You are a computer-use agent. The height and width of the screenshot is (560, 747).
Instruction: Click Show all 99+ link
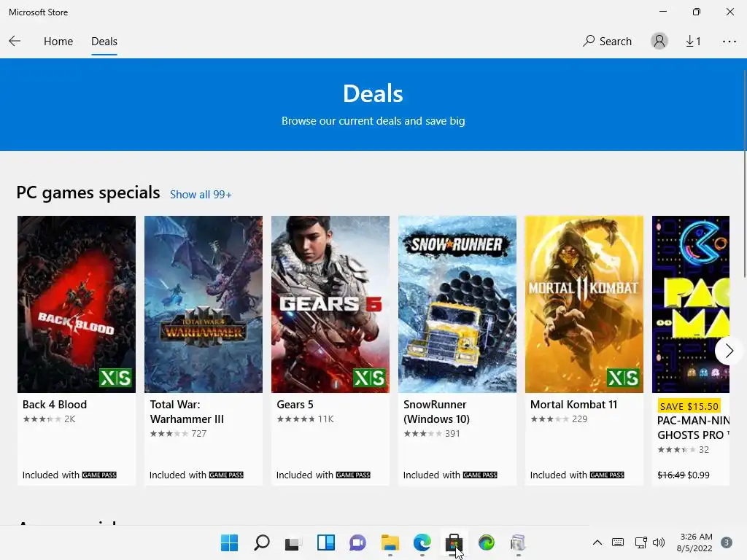[201, 195]
